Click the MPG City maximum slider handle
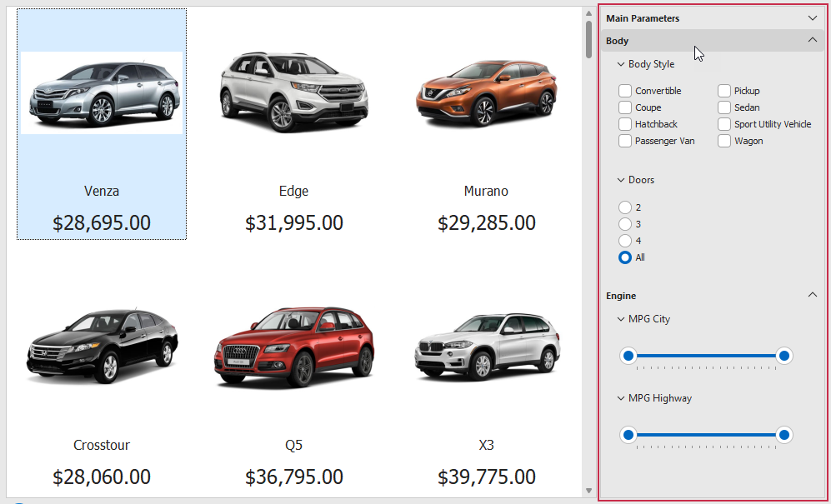The width and height of the screenshot is (831, 504). (x=783, y=356)
